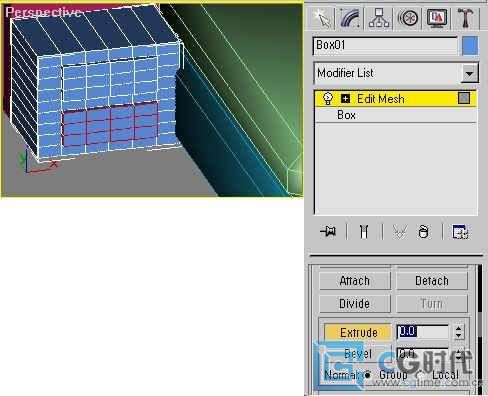The image size is (488, 396).
Task: Click the Extrude amount value field
Action: click(x=423, y=332)
